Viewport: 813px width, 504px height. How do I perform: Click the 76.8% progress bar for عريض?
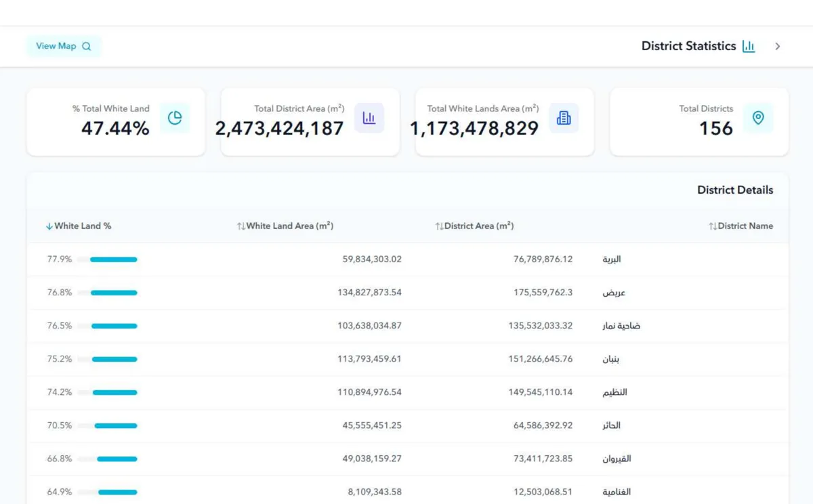(107, 293)
